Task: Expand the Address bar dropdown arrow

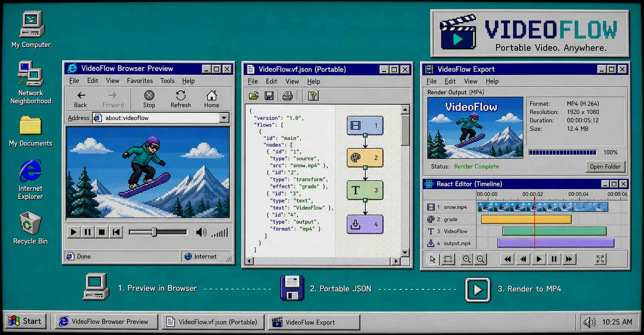Action: tap(224, 118)
